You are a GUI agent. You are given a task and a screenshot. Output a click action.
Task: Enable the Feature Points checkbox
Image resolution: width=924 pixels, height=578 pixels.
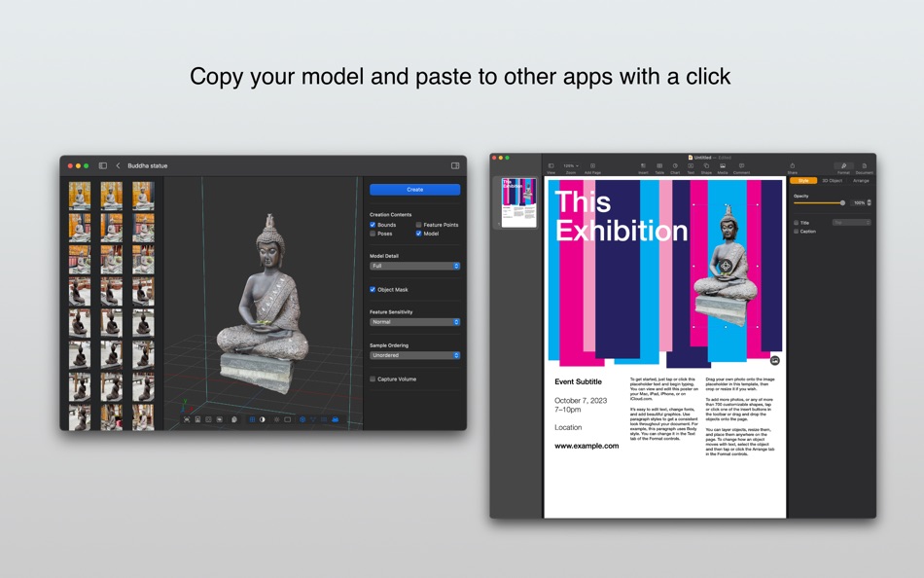pyautogui.click(x=418, y=225)
